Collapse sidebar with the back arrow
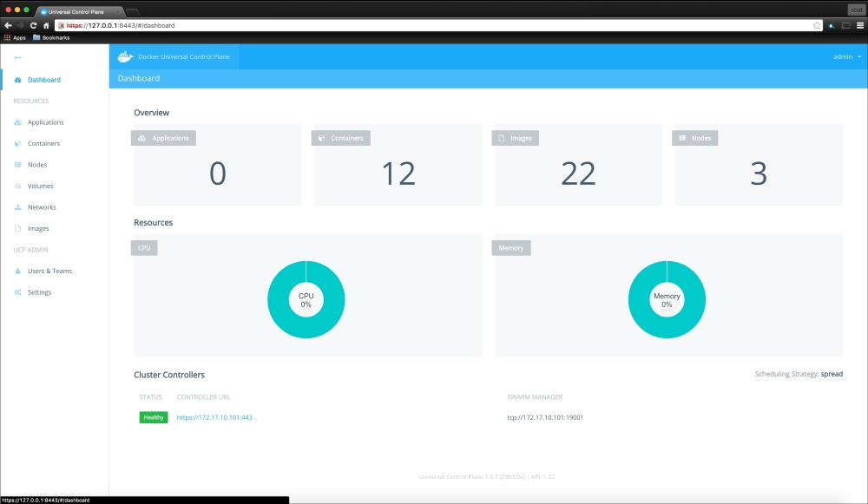The image size is (868, 504). point(18,57)
